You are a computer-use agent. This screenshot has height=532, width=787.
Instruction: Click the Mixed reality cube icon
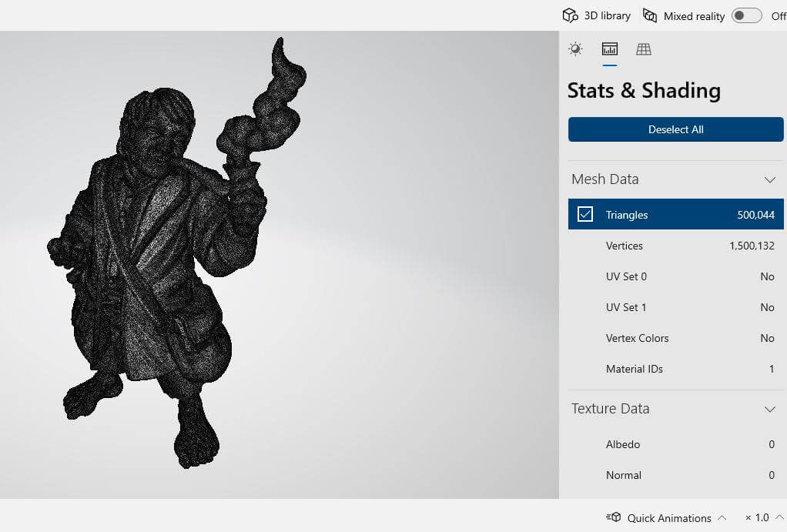click(650, 15)
